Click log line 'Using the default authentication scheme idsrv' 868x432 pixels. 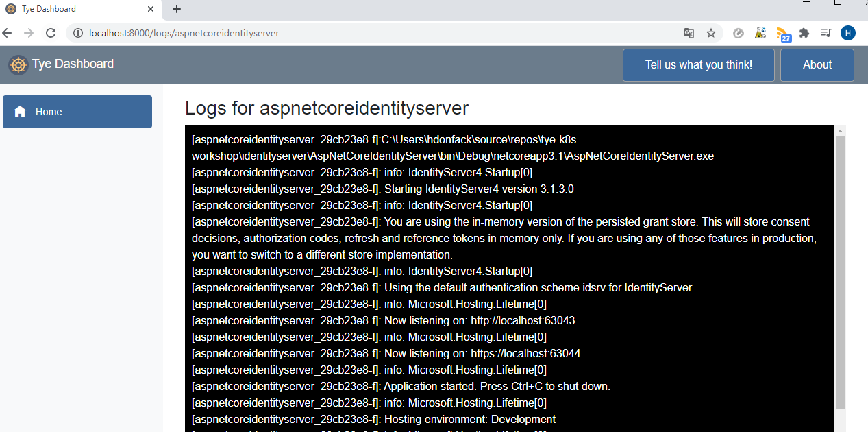[442, 288]
